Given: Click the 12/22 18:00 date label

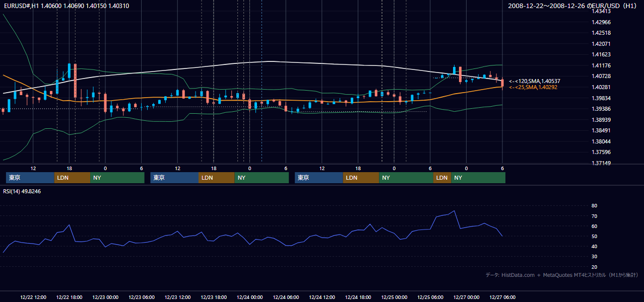Looking at the screenshot, I should coord(70,297).
